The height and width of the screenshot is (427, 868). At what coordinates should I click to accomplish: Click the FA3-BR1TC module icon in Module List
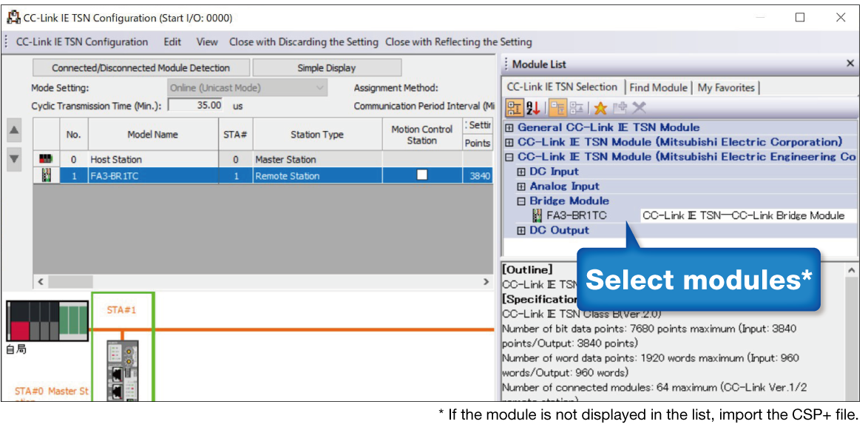[537, 215]
